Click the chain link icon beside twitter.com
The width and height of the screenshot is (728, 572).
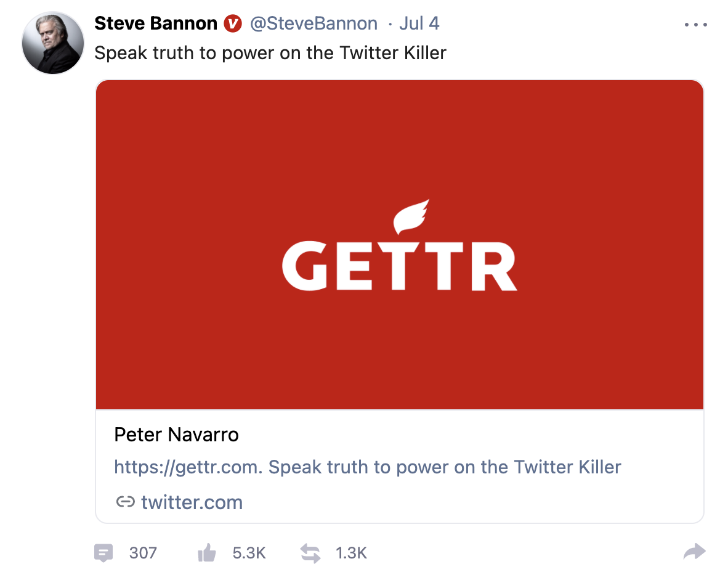pyautogui.click(x=126, y=502)
